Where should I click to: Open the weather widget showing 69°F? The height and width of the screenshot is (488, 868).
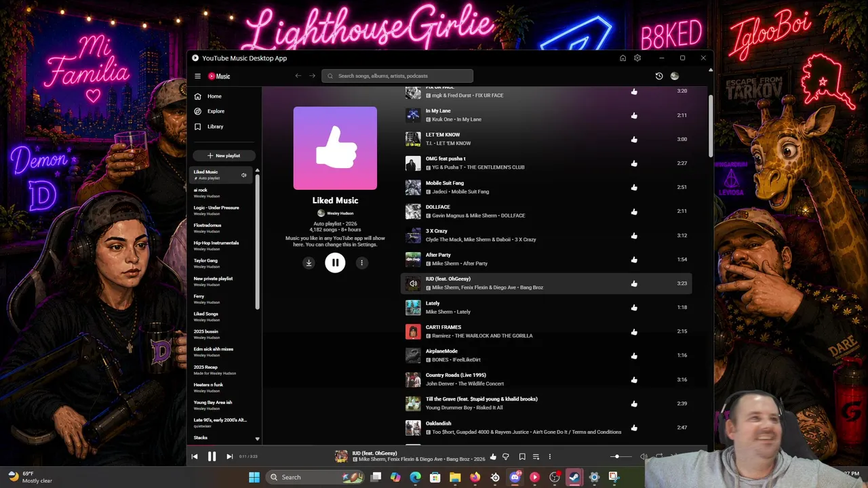(x=31, y=477)
